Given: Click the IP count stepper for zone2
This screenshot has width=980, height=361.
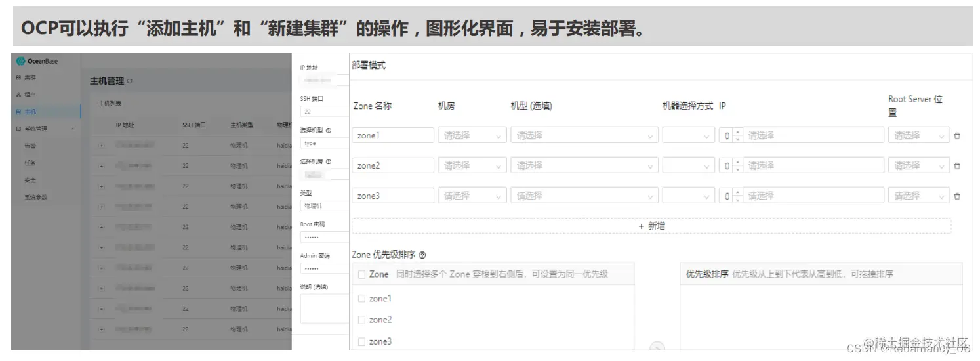Looking at the screenshot, I should (x=731, y=165).
